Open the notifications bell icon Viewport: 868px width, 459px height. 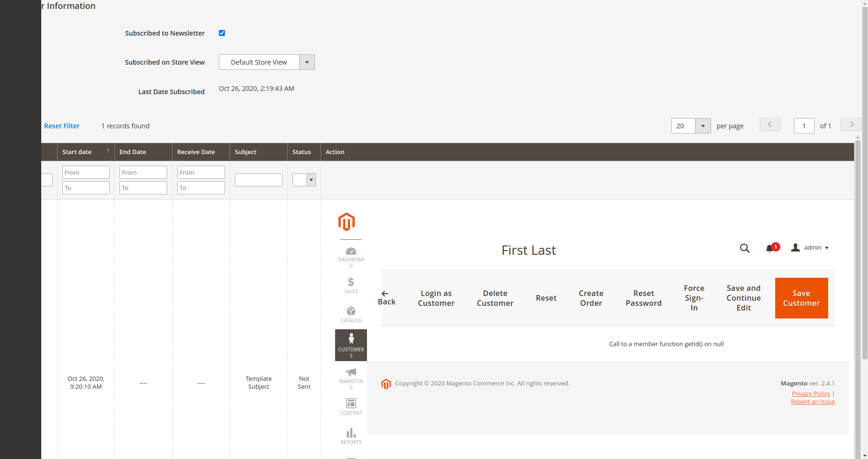click(770, 249)
